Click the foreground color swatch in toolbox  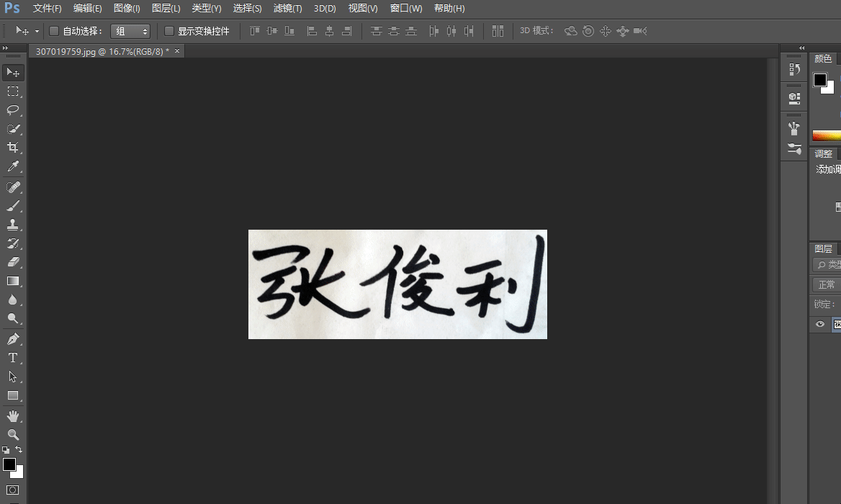(9, 464)
